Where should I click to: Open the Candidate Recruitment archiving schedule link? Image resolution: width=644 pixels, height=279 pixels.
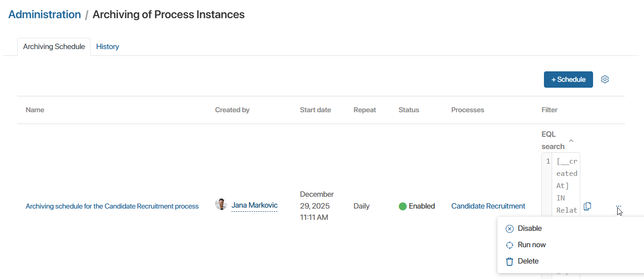[x=112, y=206]
